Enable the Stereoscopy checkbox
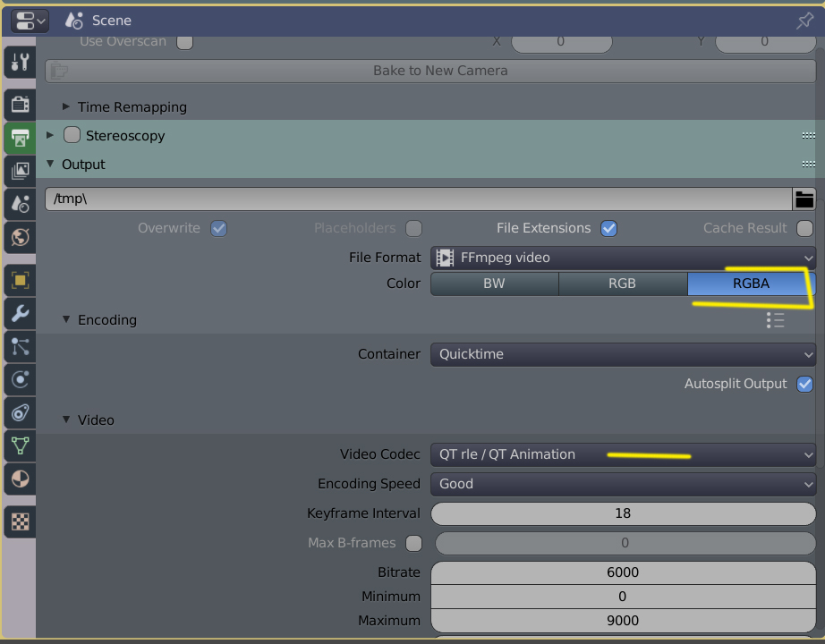Screen dimensions: 825x644 tap(72, 136)
